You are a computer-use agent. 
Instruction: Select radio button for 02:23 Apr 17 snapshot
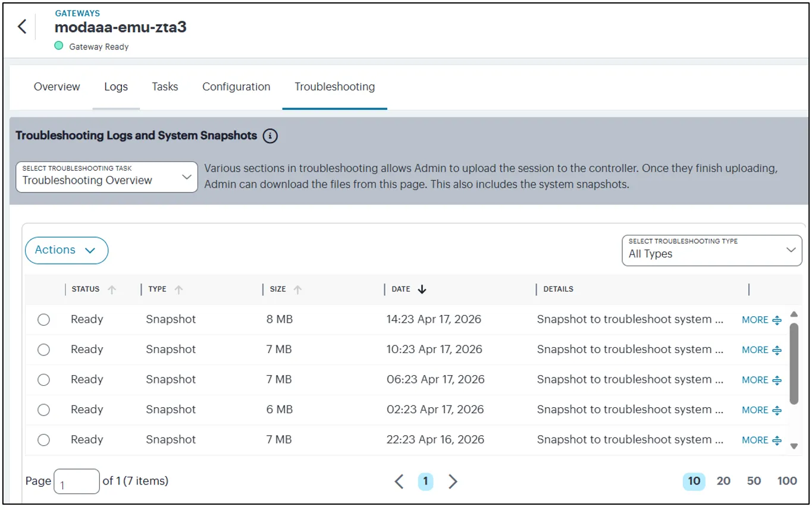point(43,410)
